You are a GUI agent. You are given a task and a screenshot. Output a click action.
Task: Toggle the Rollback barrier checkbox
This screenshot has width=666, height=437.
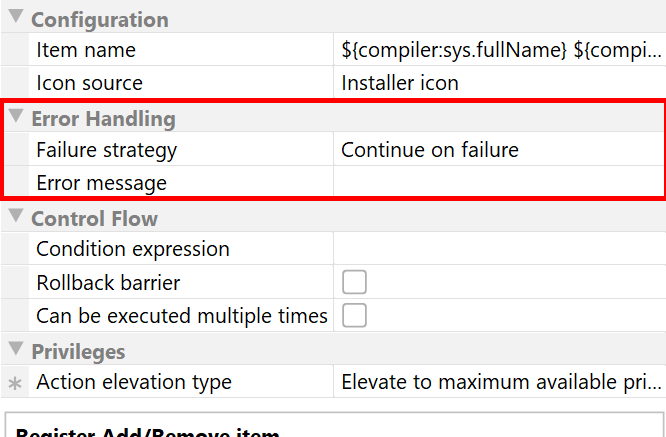354,283
